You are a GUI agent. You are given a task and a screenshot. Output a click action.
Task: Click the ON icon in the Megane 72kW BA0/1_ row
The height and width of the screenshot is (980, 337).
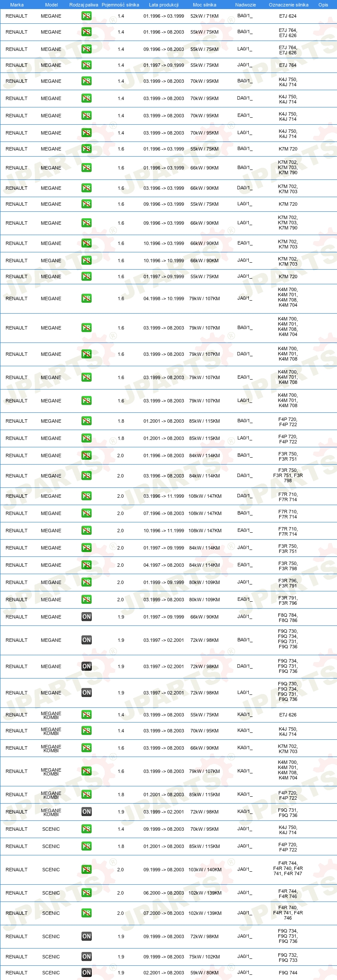[86, 640]
